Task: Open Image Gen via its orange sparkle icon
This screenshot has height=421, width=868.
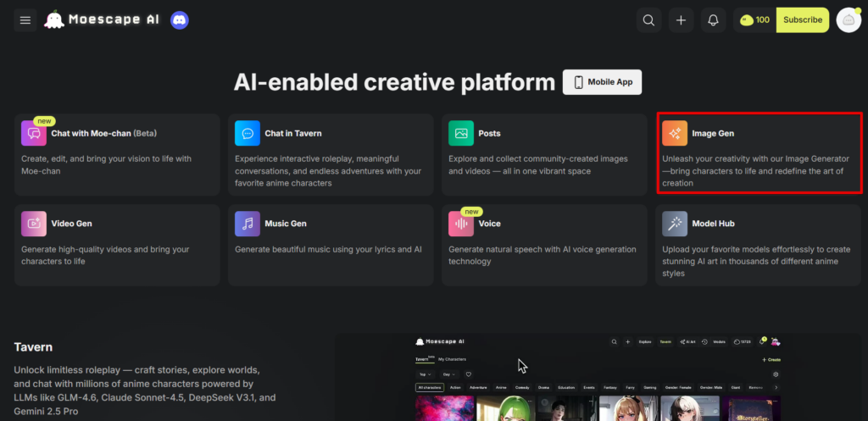Action: (675, 133)
